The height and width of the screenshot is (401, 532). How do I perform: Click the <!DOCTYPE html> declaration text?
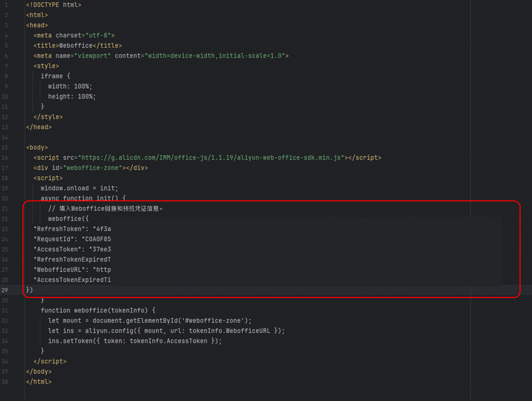(x=54, y=5)
